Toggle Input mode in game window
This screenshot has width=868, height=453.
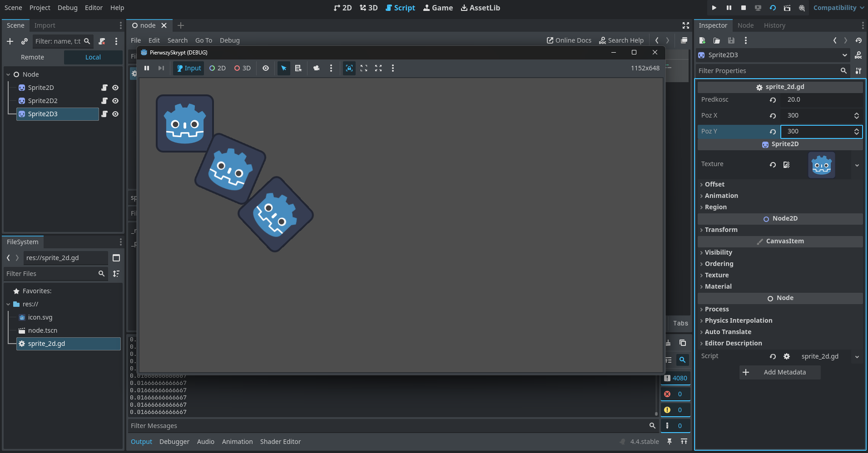click(189, 68)
